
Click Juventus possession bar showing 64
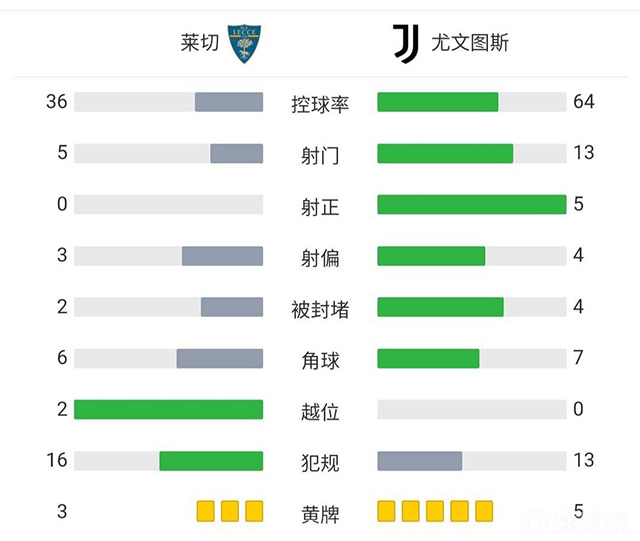(x=437, y=102)
